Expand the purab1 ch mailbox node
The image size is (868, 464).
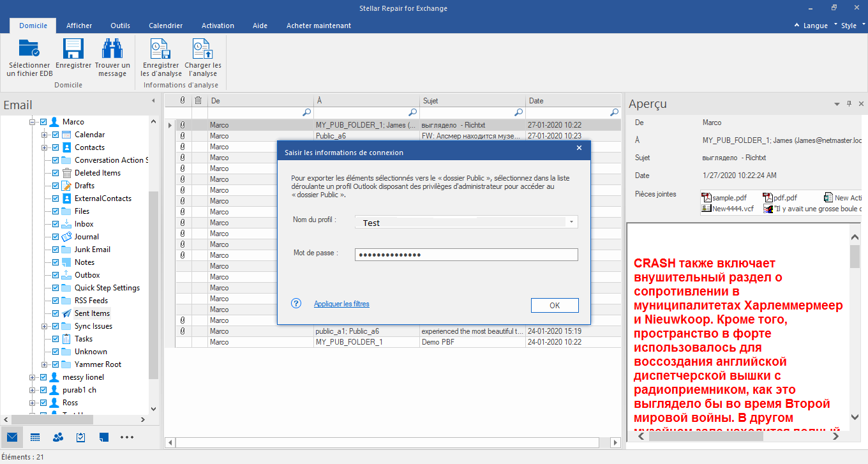coord(32,390)
